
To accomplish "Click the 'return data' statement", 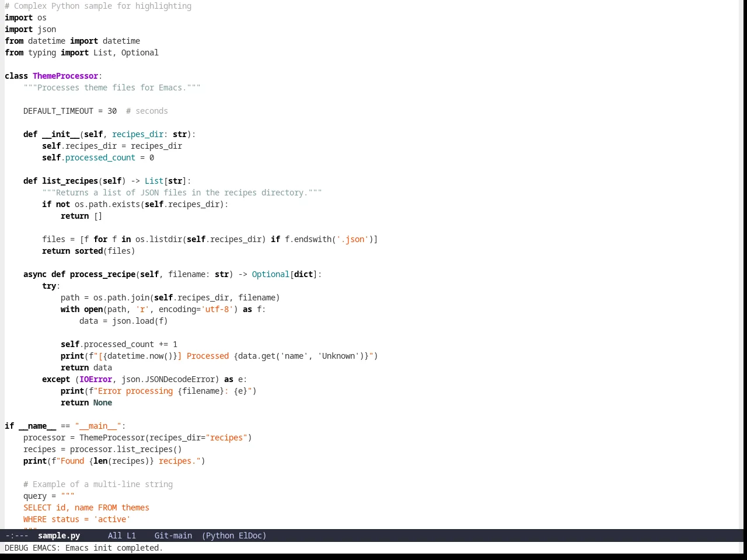I will (86, 367).
